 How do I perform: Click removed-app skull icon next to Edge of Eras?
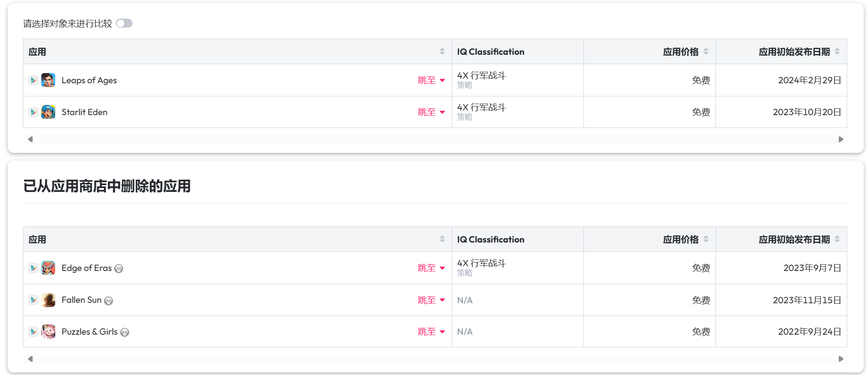point(119,268)
